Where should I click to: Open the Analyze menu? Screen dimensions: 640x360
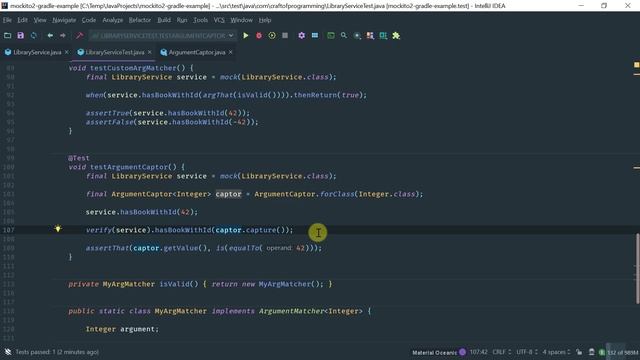113,20
